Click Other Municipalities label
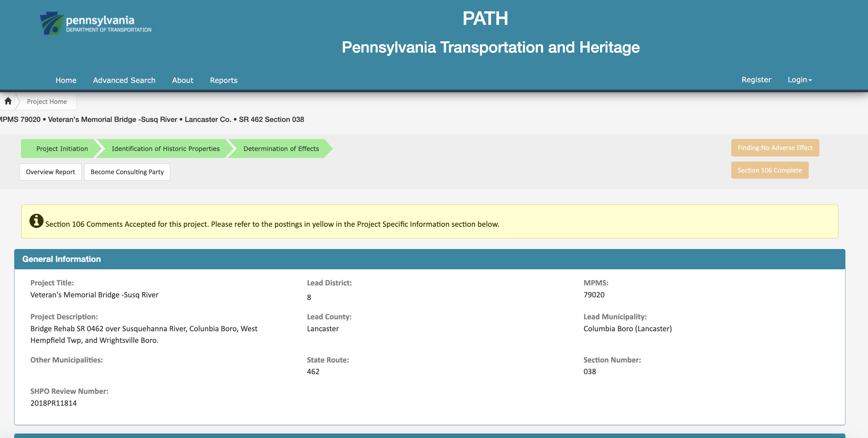868x438 pixels. [67, 360]
